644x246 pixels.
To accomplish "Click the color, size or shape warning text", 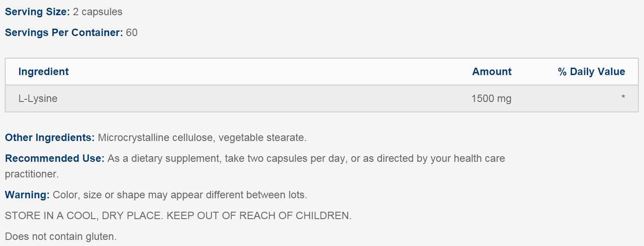I will [x=180, y=195].
